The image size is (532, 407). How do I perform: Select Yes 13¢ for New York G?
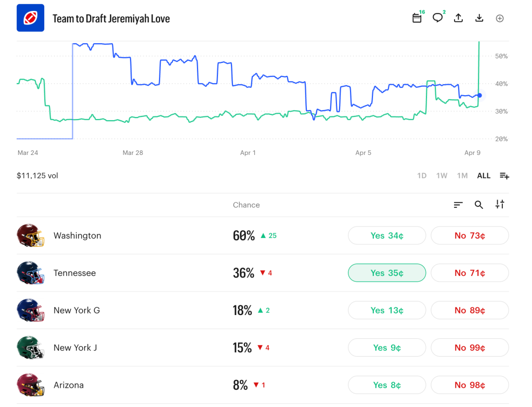(386, 310)
